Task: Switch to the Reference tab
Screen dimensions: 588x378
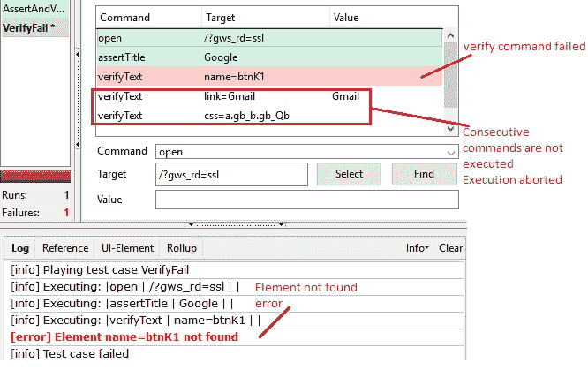Action: click(x=65, y=248)
